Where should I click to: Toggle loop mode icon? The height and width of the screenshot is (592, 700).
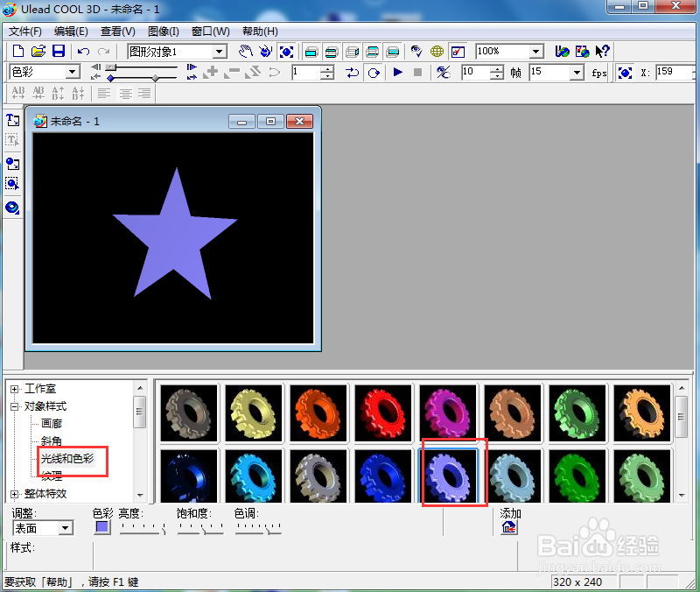tap(374, 73)
